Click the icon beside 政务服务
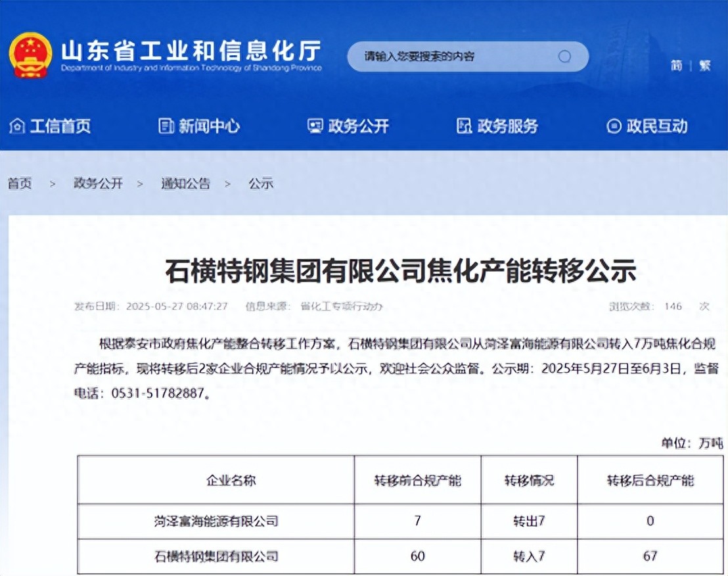Screen dimensions: 728x576 (x=464, y=126)
